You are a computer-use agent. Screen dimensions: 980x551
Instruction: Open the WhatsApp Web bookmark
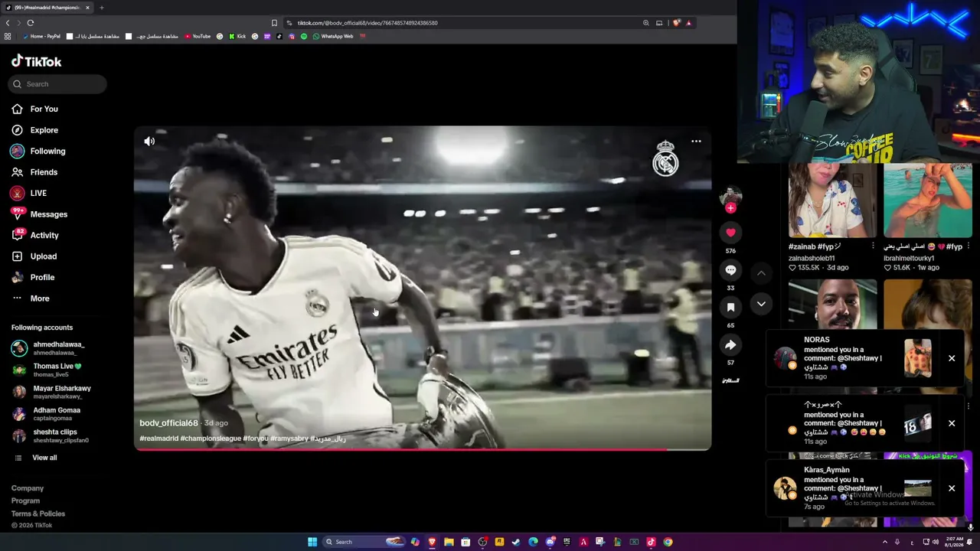pos(332,36)
